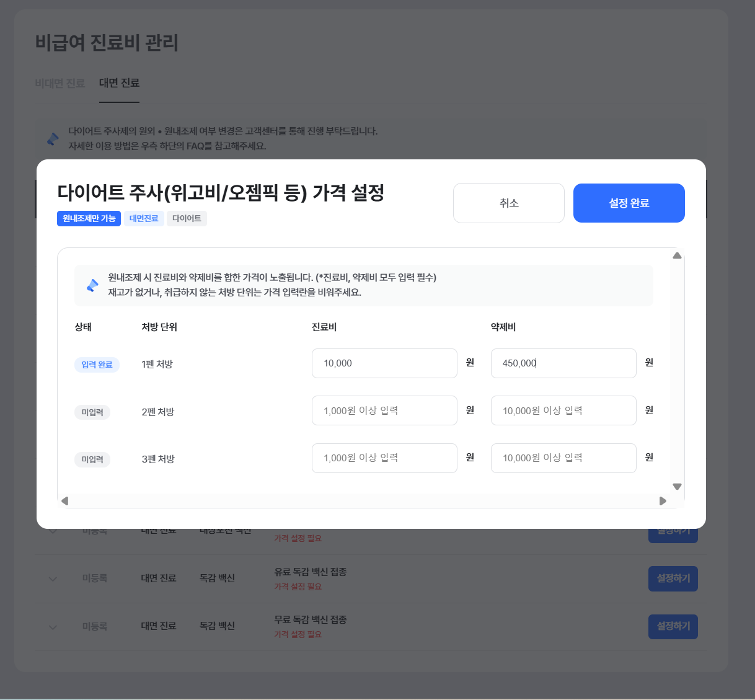The height and width of the screenshot is (700, 755).
Task: Click the 설정 완료 button
Action: click(629, 203)
